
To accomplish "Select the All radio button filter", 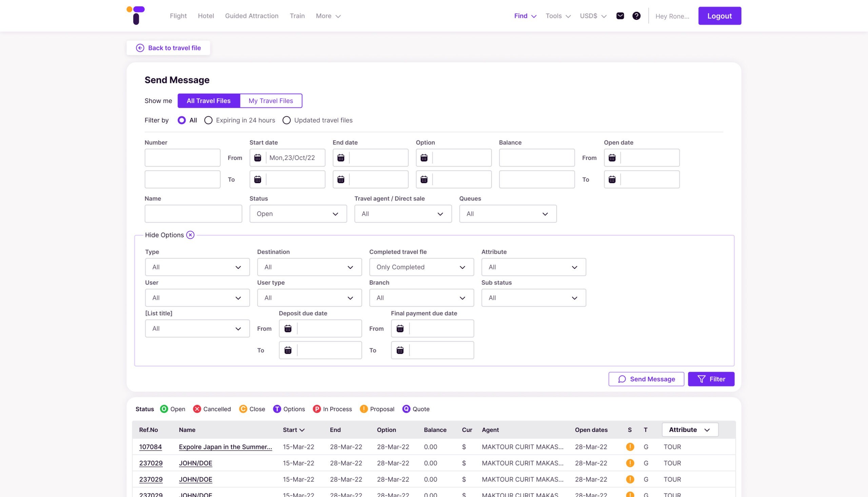I will click(x=182, y=120).
